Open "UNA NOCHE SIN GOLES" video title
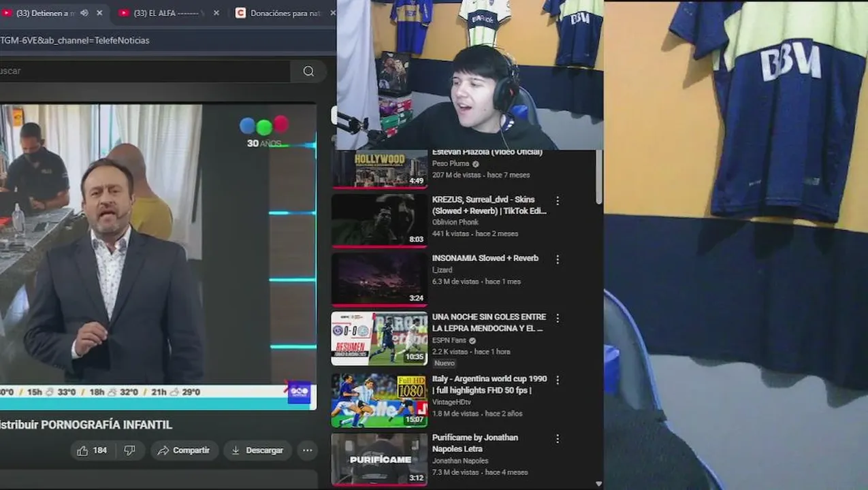This screenshot has width=868, height=490. tap(489, 323)
